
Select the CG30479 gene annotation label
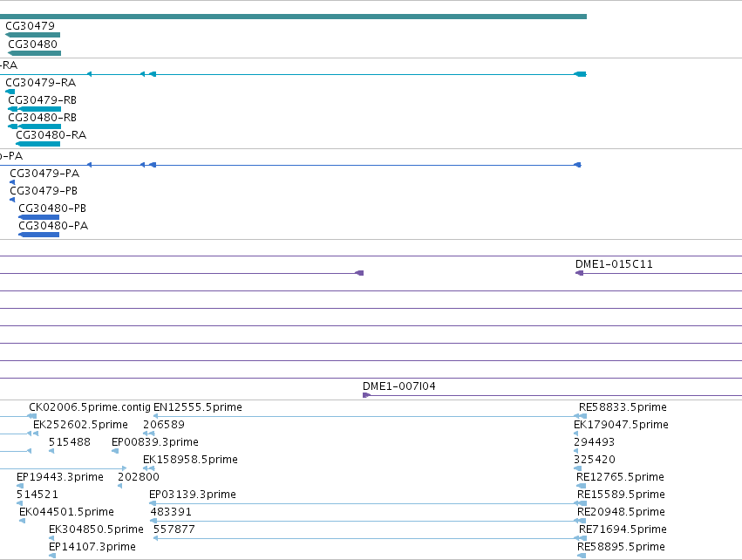(30, 26)
